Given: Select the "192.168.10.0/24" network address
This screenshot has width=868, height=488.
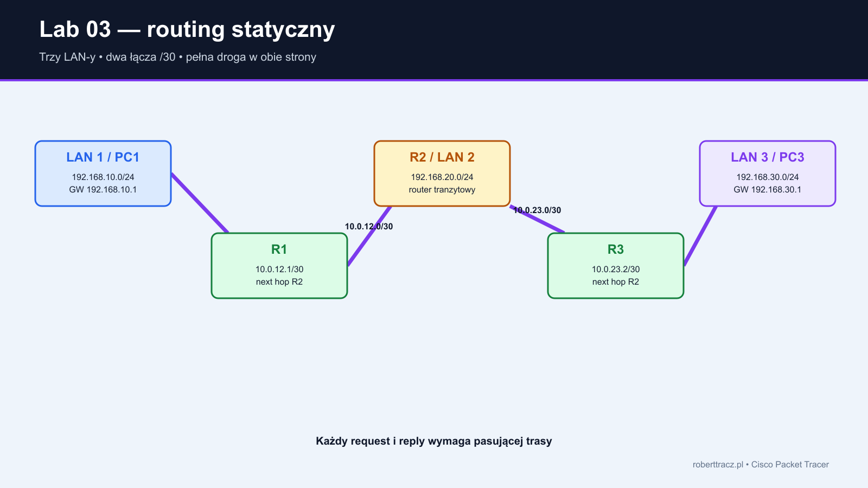Looking at the screenshot, I should pos(103,177).
